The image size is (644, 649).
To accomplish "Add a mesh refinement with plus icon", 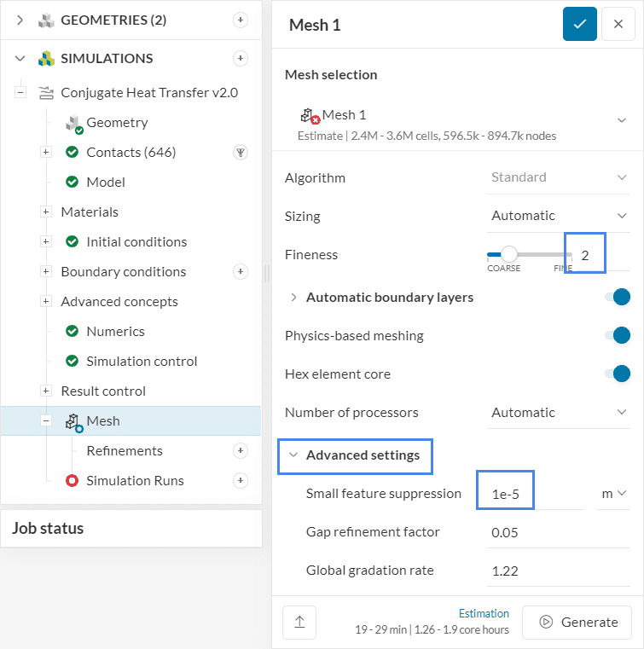I will [x=241, y=451].
